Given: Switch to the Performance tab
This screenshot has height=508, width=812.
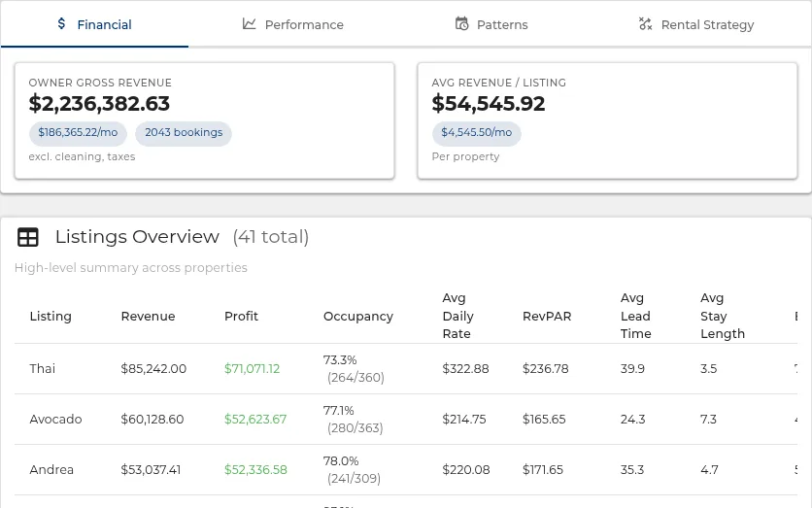Looking at the screenshot, I should click(x=293, y=24).
